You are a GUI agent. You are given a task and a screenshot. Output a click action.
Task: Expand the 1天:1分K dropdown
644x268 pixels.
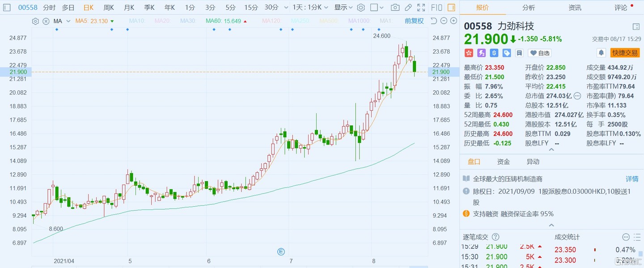coord(310,8)
